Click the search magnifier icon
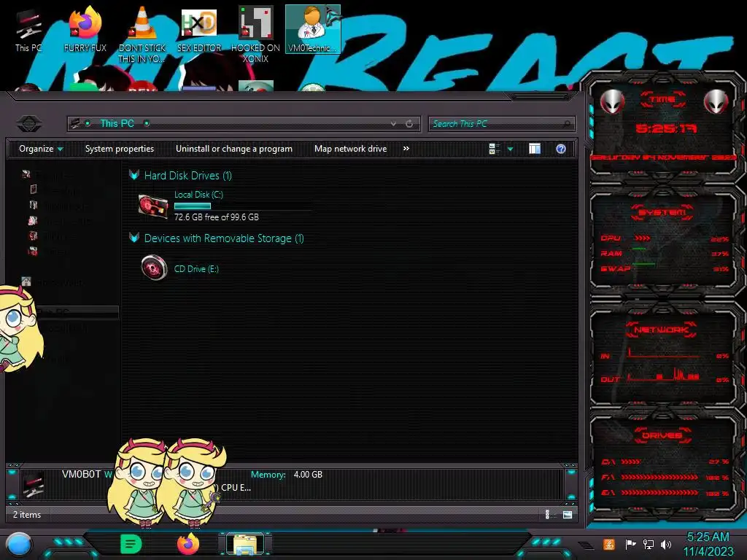Screen dimensions: 747x560 (566, 124)
